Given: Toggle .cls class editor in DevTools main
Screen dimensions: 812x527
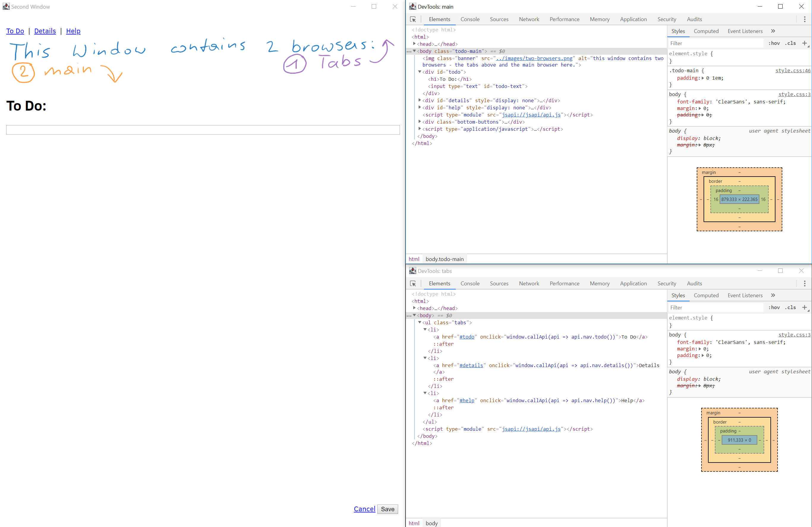Looking at the screenshot, I should tap(790, 43).
